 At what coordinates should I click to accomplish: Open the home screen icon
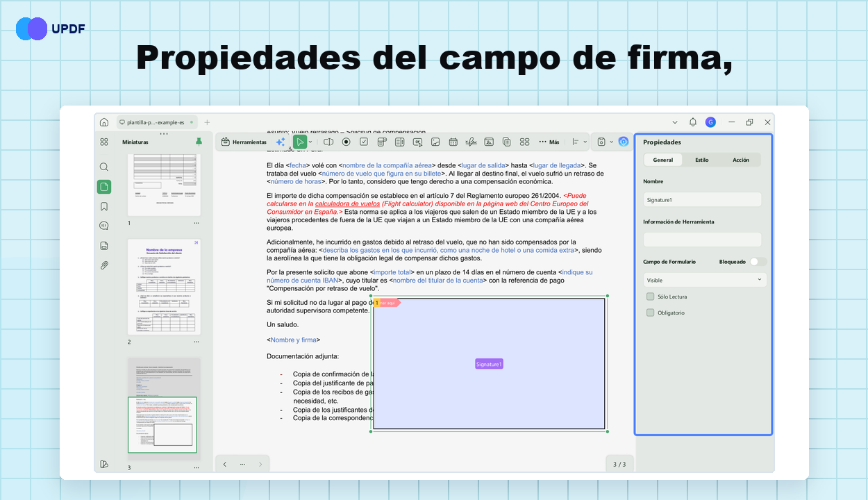click(x=104, y=122)
